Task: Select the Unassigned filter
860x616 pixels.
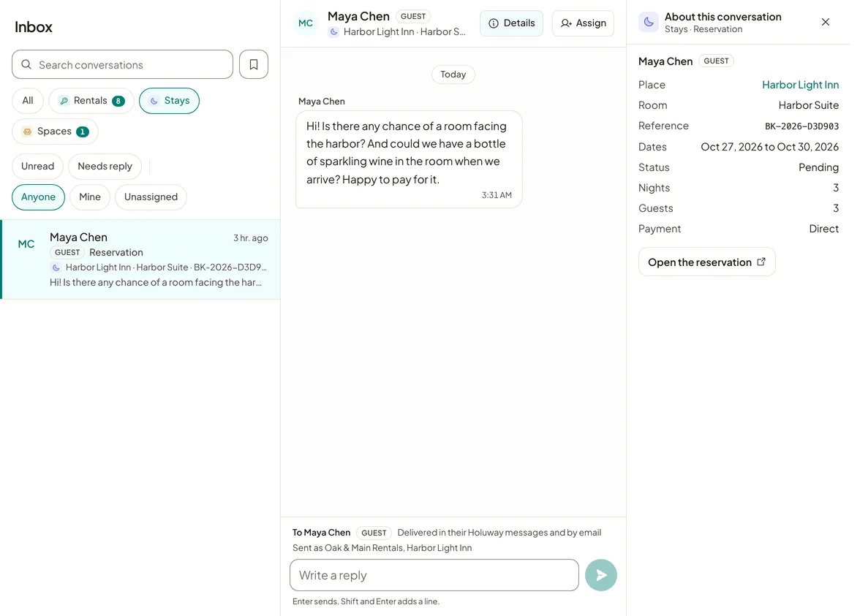Action: tap(151, 197)
